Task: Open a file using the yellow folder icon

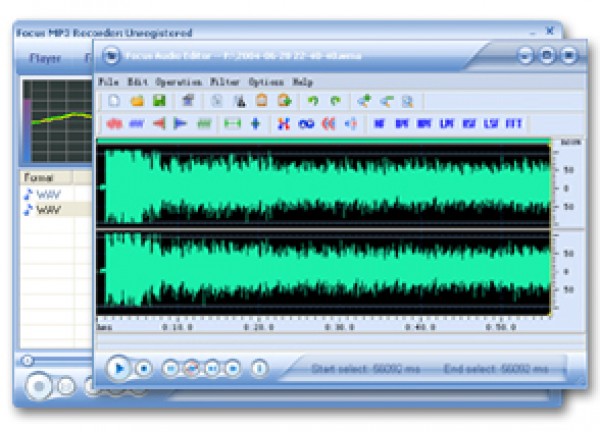Action: 137,101
